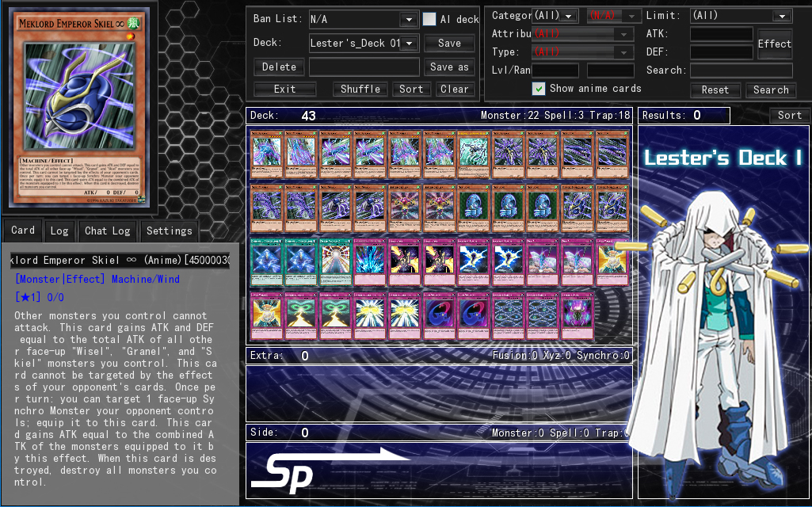812x507 pixels.
Task: Select the trap card with blue crystal burst artwork
Action: (x=370, y=262)
